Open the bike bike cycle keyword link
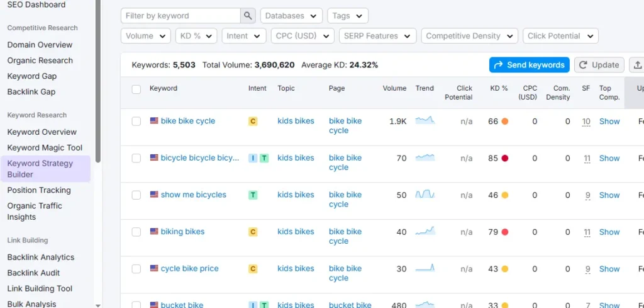 (x=187, y=121)
